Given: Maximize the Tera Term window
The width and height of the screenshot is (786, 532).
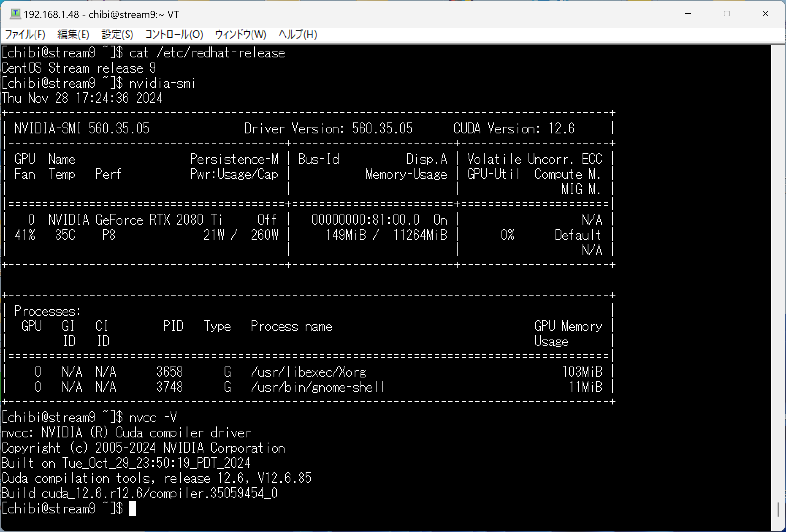Looking at the screenshot, I should pos(726,14).
